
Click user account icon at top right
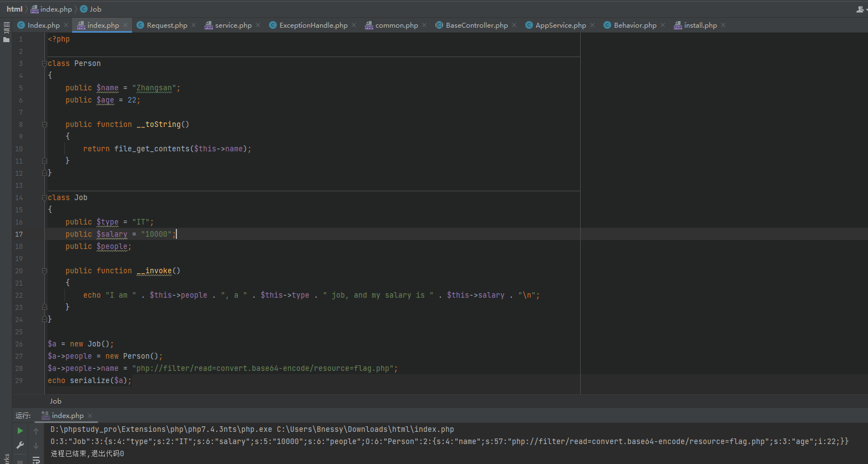pyautogui.click(x=861, y=9)
